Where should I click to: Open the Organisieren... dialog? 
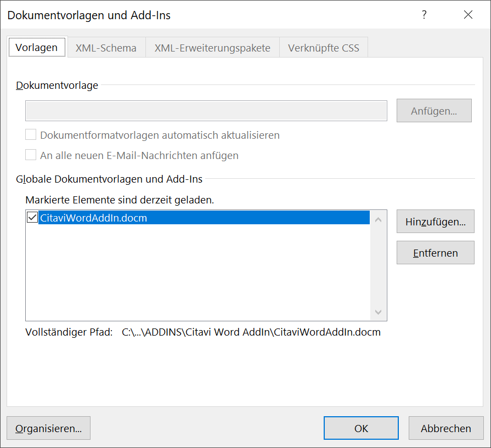[48, 428]
